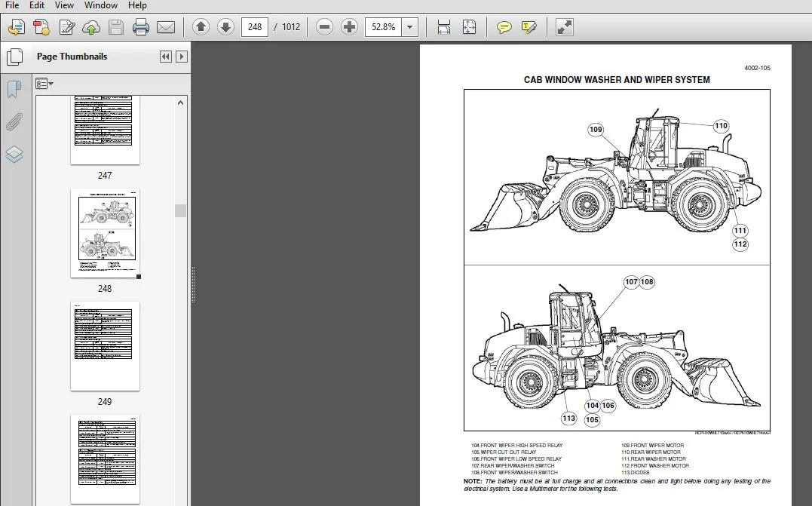Select the page 247 thumbnail
The image size is (812, 506).
point(105,130)
